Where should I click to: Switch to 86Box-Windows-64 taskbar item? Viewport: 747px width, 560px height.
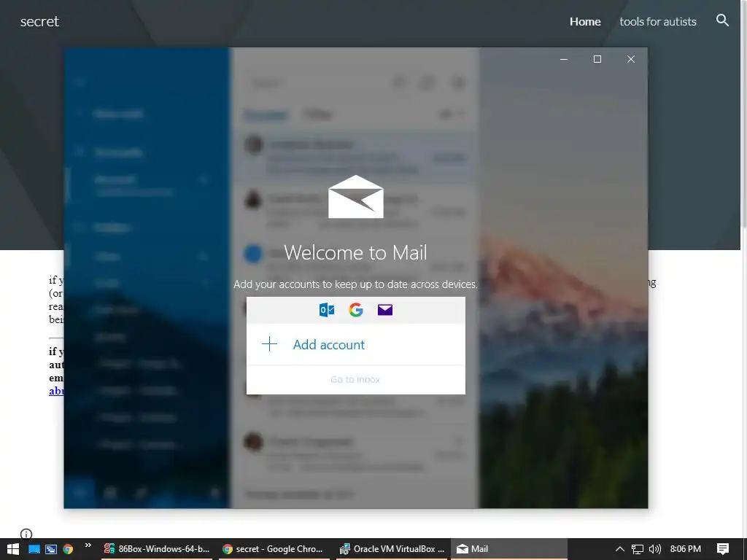pyautogui.click(x=157, y=549)
